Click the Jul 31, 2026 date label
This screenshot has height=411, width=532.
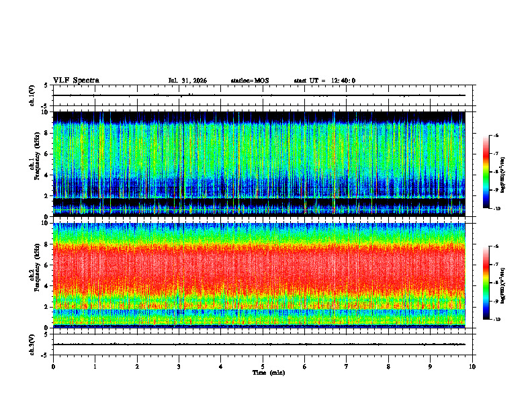pos(187,81)
